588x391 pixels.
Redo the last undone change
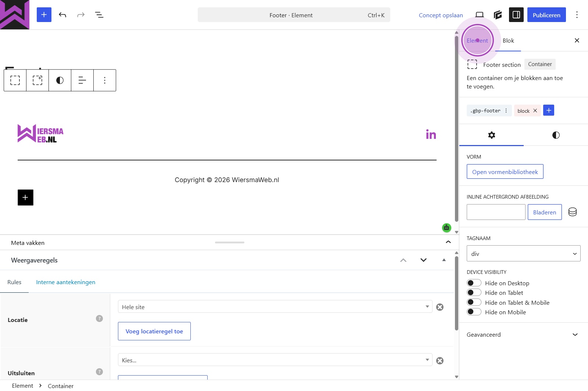coord(81,15)
